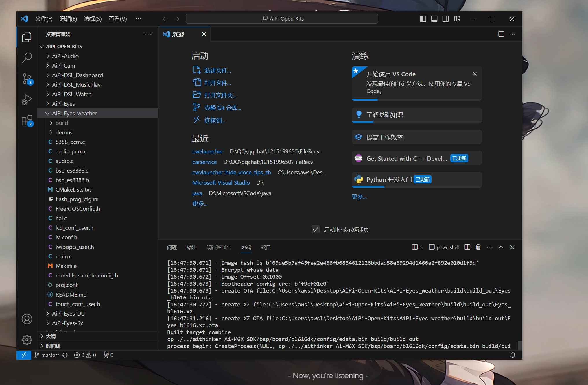This screenshot has height=385, width=588.
Task: Open recent project cwvlauncher
Action: point(208,151)
